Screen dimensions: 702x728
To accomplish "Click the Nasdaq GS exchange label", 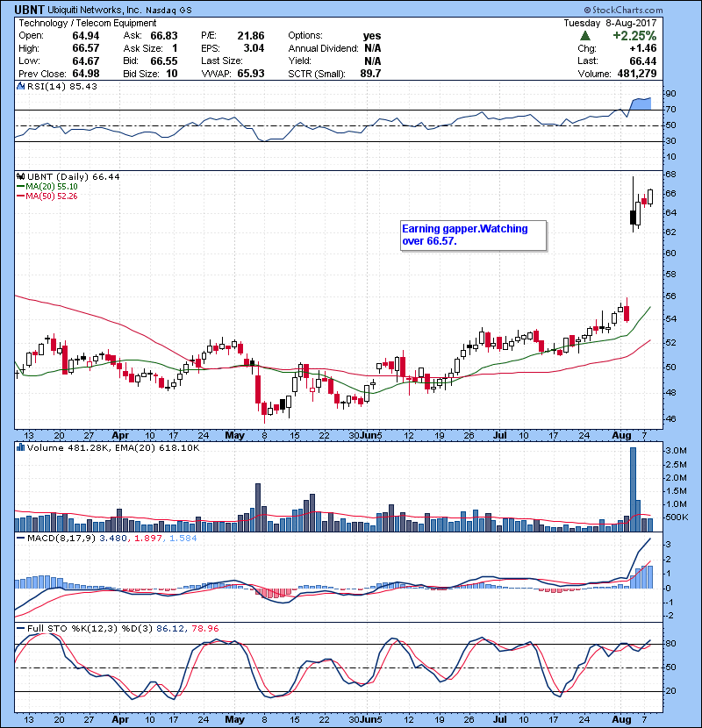I will 168,11.
